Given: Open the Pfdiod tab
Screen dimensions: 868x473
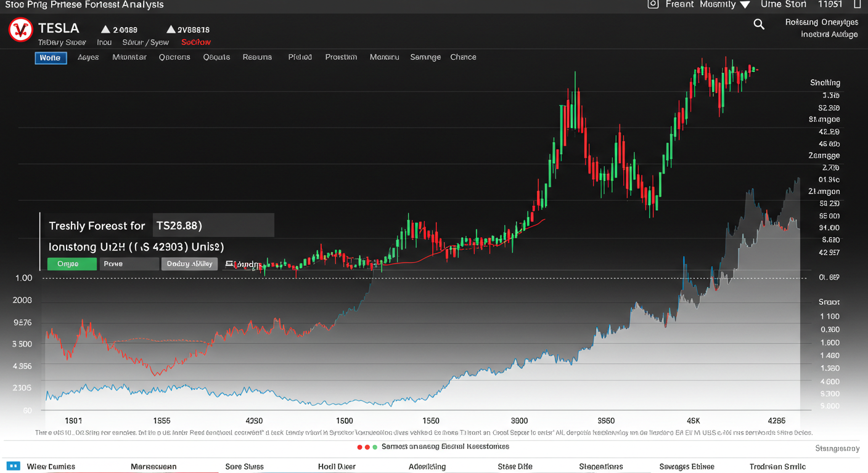Looking at the screenshot, I should pos(300,57).
